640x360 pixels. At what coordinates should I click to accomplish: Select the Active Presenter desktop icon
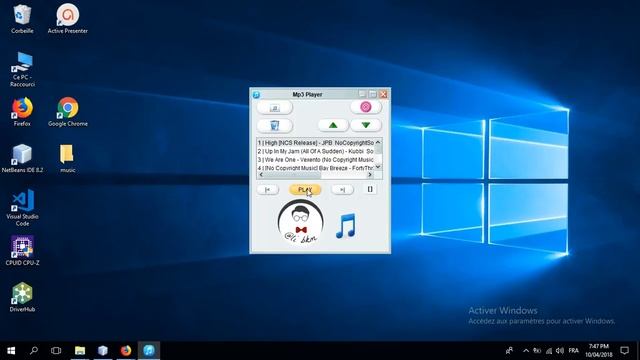pos(67,19)
